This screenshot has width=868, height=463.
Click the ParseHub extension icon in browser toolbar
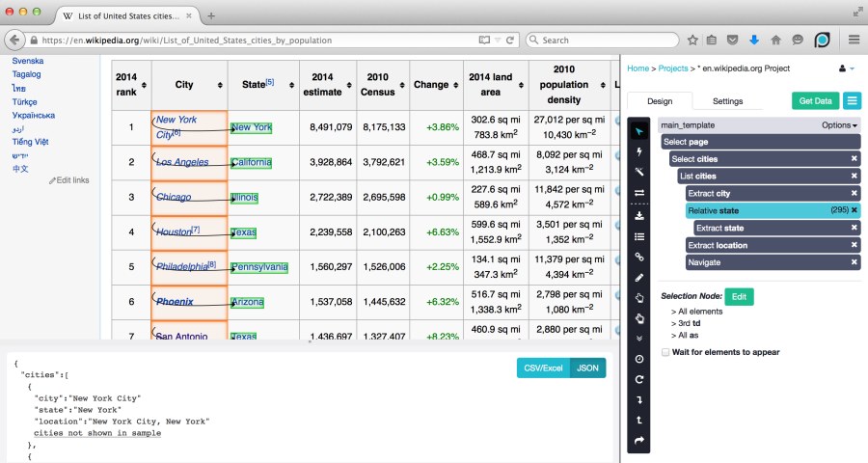(822, 40)
